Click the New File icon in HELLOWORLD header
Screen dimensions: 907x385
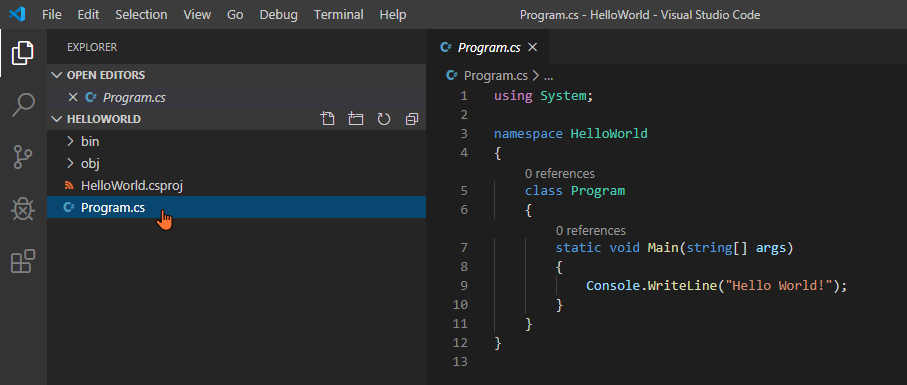[327, 119]
